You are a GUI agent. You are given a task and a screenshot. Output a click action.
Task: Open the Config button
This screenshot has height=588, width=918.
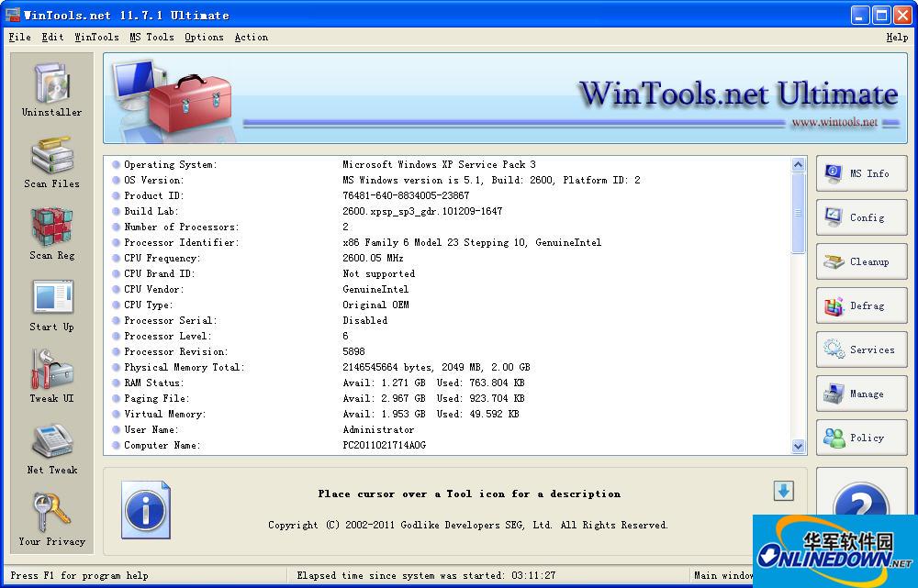[861, 217]
